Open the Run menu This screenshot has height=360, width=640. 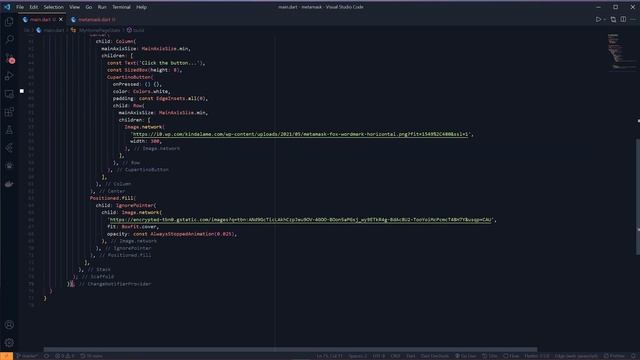[102, 7]
